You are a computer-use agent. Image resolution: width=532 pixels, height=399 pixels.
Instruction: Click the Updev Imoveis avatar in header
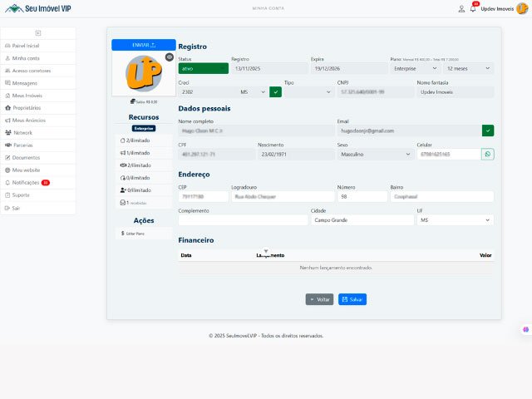click(x=521, y=8)
